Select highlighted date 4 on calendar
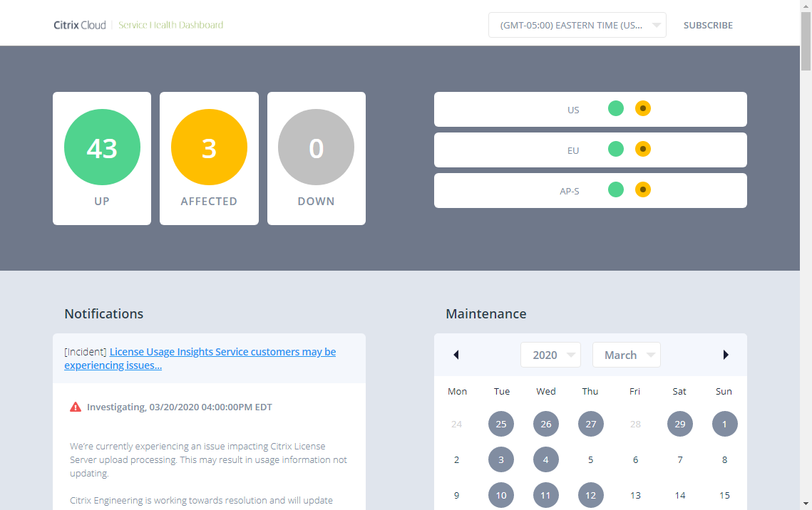The width and height of the screenshot is (812, 510). point(546,460)
